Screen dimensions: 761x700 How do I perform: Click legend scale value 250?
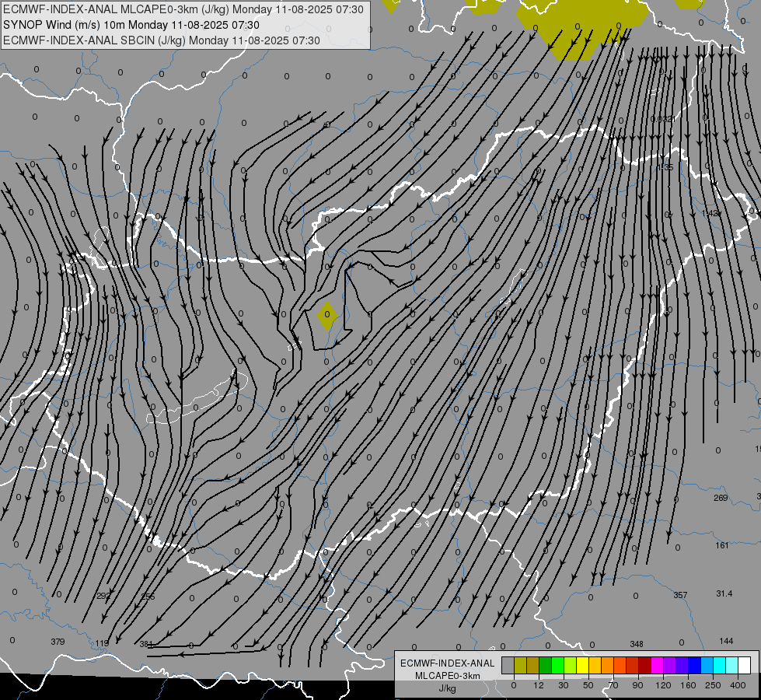point(713,685)
